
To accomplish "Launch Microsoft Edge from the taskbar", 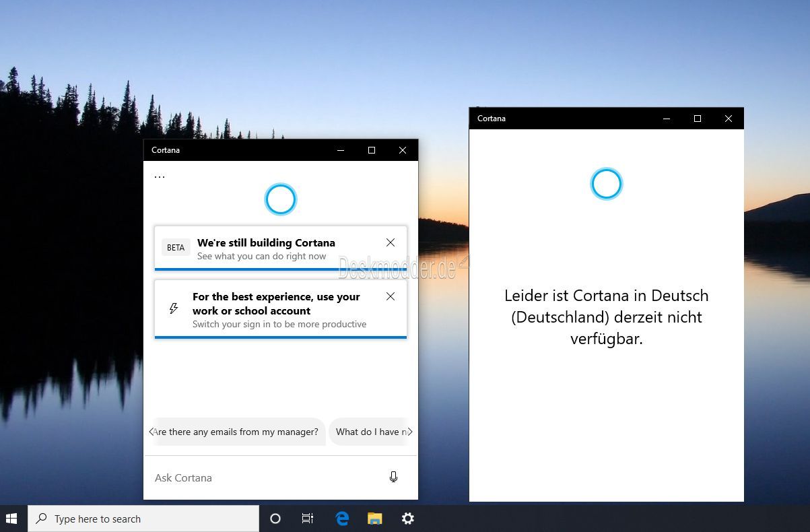I will pyautogui.click(x=342, y=519).
